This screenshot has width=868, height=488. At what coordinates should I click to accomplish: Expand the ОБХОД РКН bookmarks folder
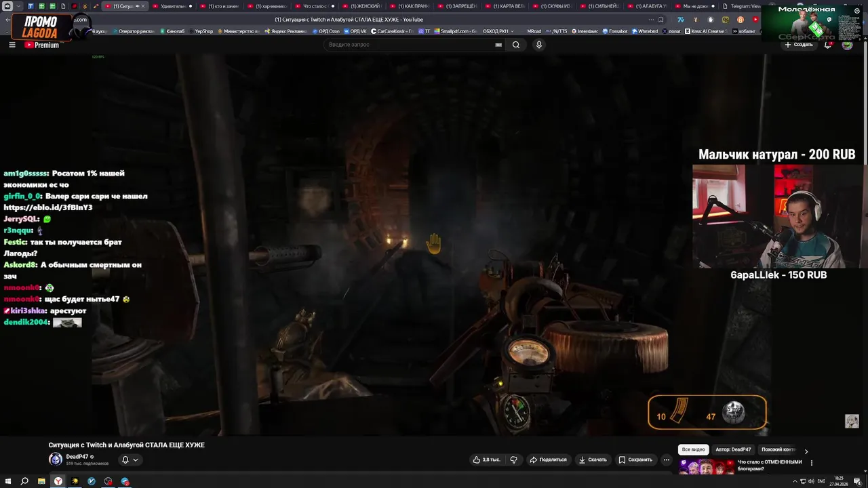pos(498,31)
